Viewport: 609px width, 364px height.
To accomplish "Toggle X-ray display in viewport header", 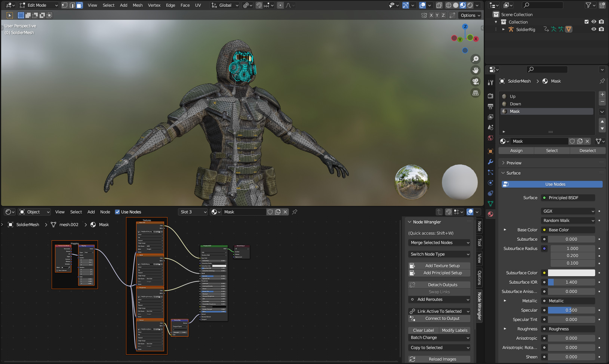I will pos(439,5).
